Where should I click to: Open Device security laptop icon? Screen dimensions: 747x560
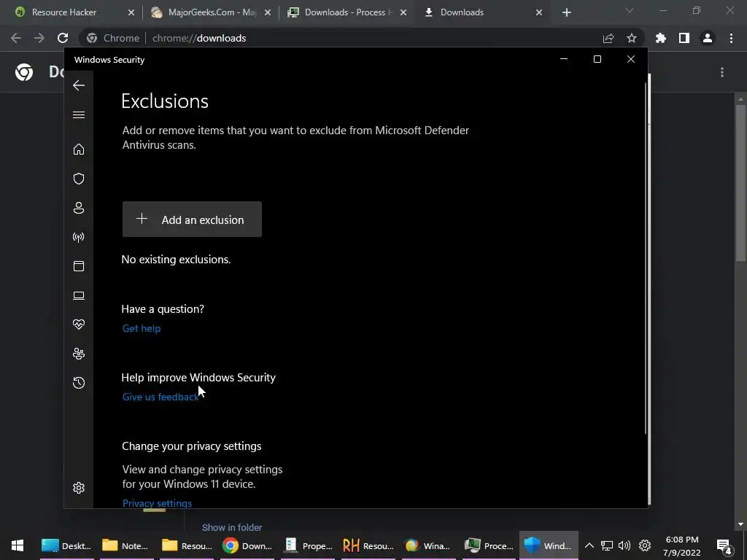[79, 296]
